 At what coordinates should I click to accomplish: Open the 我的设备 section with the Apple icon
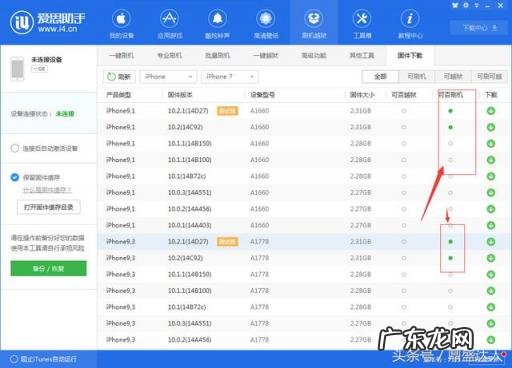(121, 23)
